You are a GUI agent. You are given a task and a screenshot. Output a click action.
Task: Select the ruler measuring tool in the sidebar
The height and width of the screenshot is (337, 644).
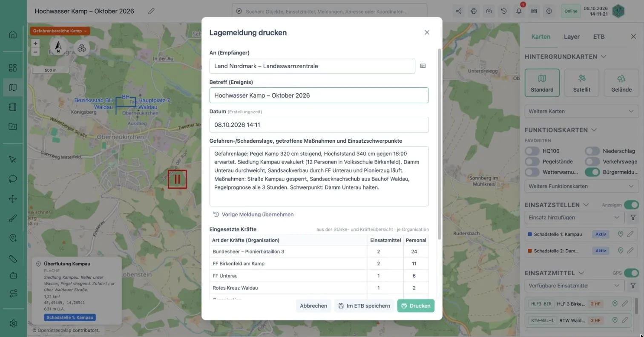[13, 259]
